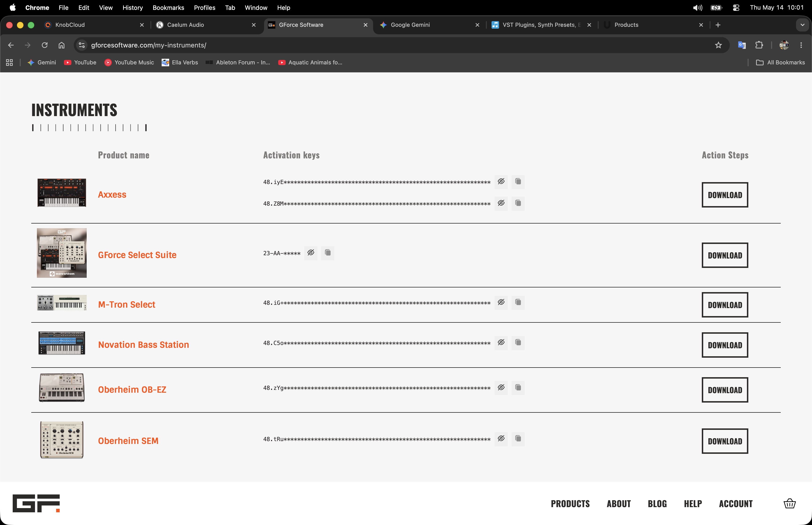812x525 pixels.
Task: Open the Google Translate extension
Action: pos(742,45)
